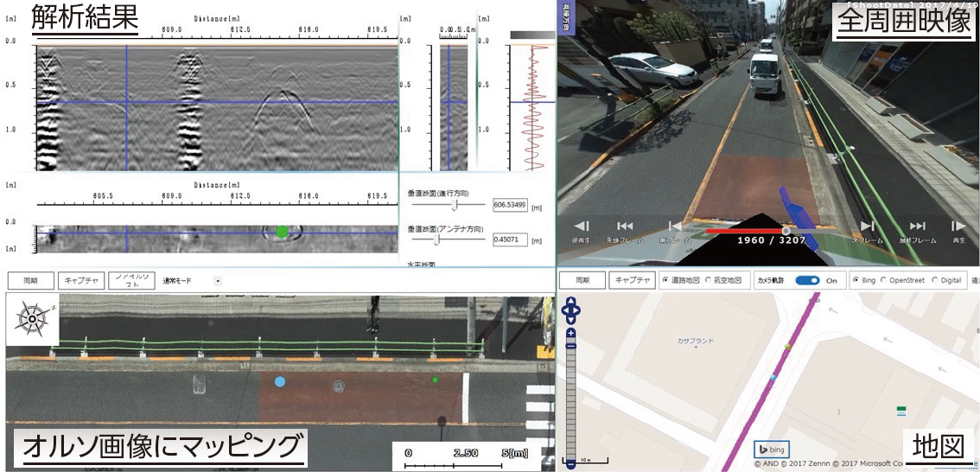Toggle the カメラ軌跡 switch off
Viewport: 980px width, 472px height.
807,281
